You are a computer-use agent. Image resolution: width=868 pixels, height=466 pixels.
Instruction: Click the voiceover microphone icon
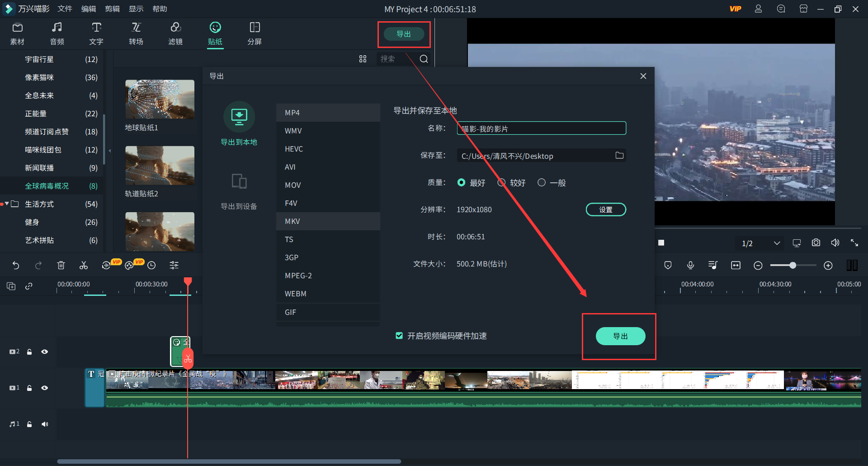point(690,266)
